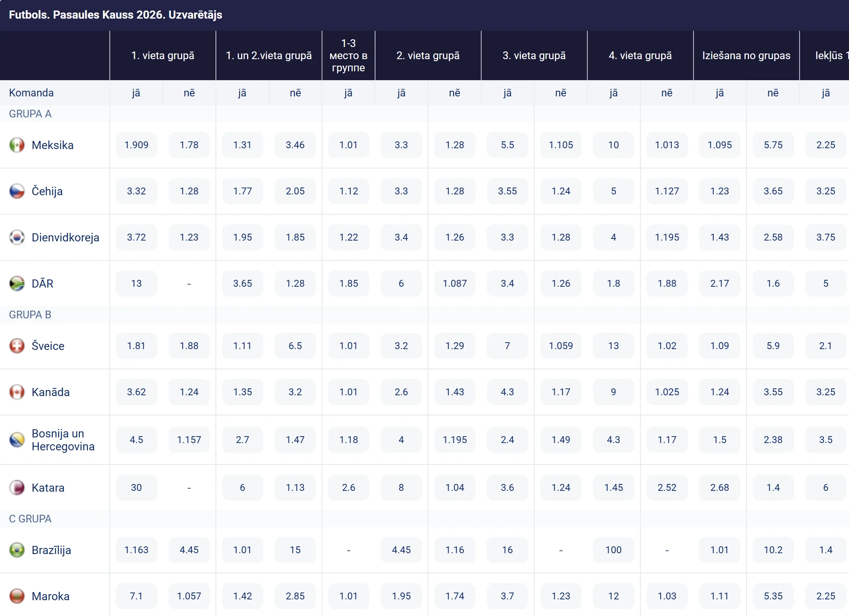849x616 pixels.
Task: Click the 1-3 место в группе column header
Action: point(348,55)
